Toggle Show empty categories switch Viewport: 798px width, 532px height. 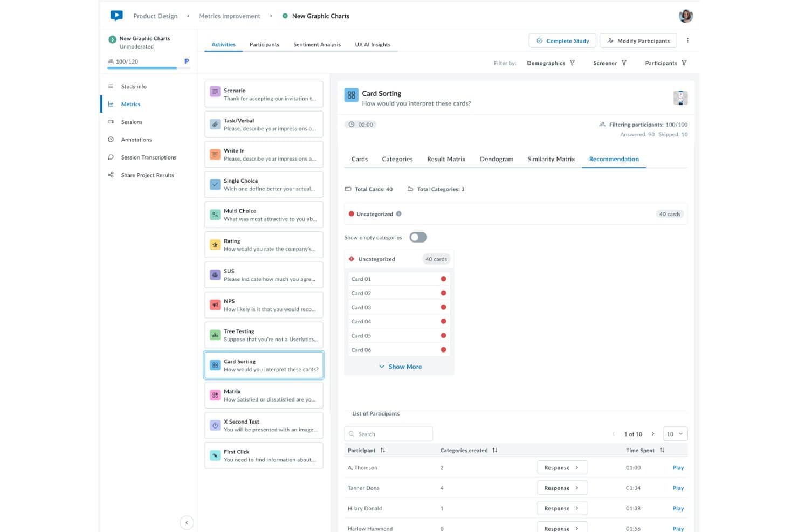click(418, 237)
